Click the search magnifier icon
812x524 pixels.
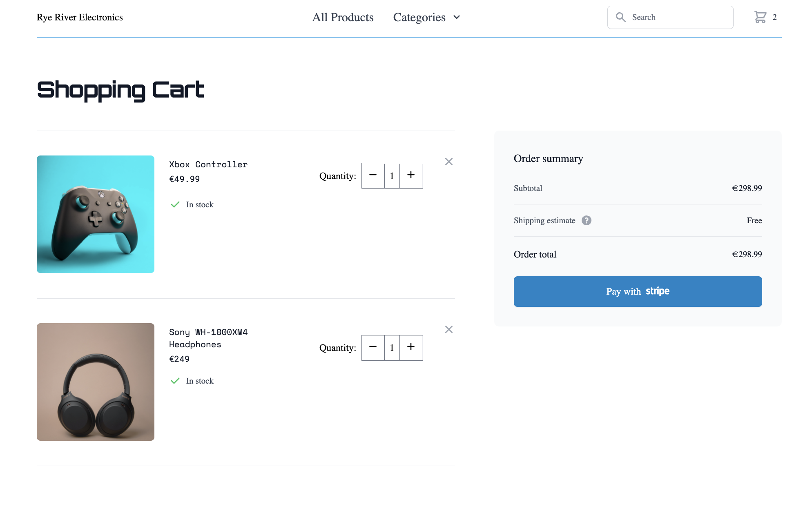click(620, 17)
